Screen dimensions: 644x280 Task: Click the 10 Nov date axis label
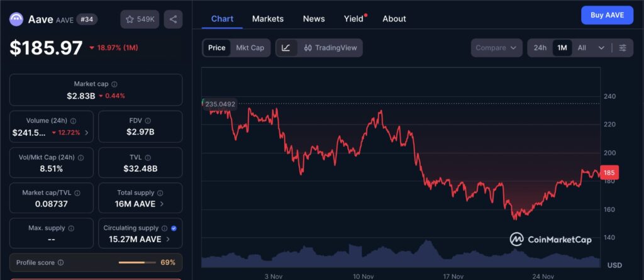[x=364, y=276]
